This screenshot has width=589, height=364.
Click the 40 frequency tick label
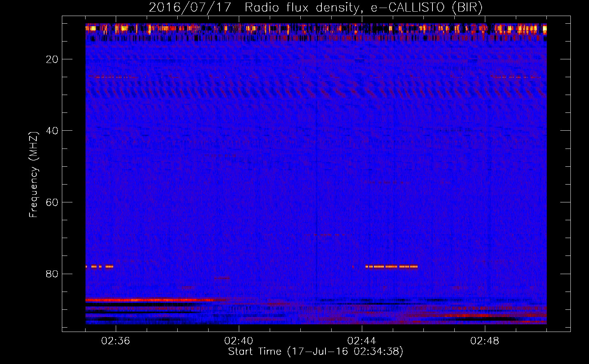(x=52, y=131)
